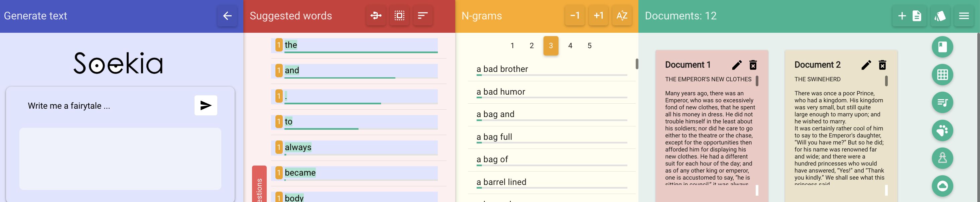Screen dimensions: 980x202
Task: Add a new document with the plus-file button
Action: coord(909,16)
